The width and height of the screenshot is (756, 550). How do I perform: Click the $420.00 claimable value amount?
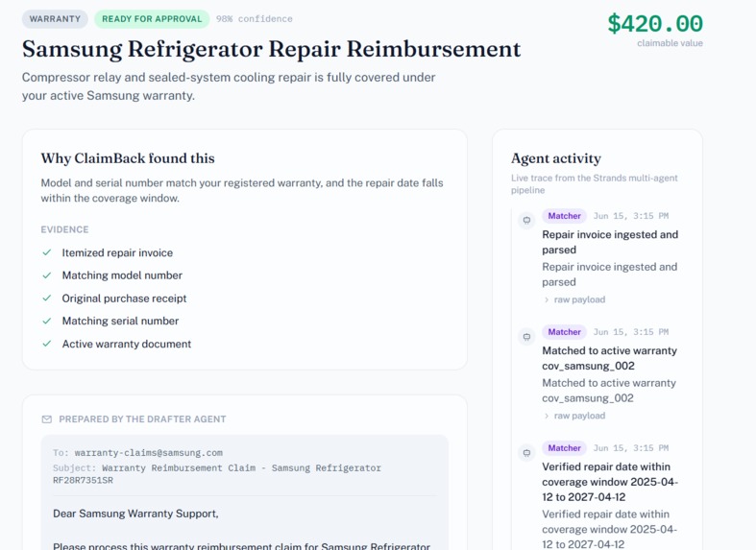[x=655, y=24]
